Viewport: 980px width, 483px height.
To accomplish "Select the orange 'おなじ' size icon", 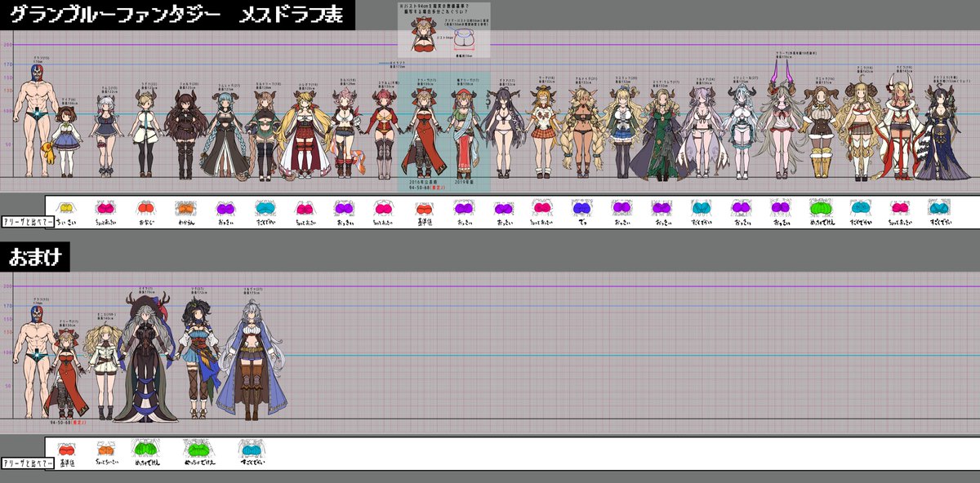I will 146,208.
